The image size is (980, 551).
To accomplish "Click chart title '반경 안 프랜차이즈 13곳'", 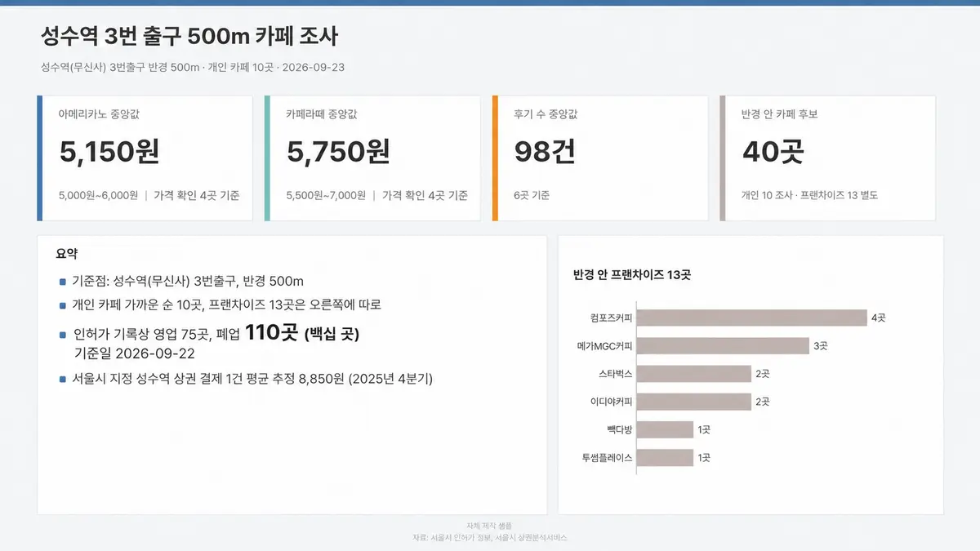I will pyautogui.click(x=632, y=275).
